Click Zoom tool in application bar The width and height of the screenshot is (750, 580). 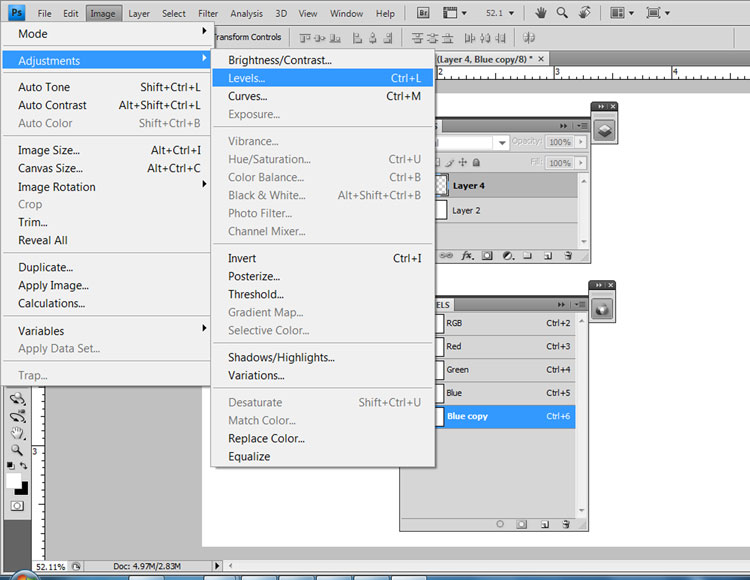tap(562, 13)
